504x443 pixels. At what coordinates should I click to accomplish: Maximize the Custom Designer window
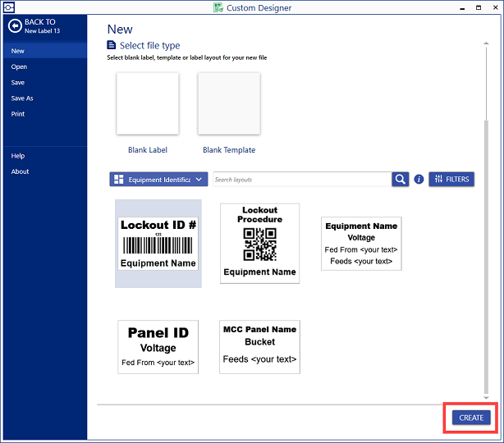[x=479, y=7]
